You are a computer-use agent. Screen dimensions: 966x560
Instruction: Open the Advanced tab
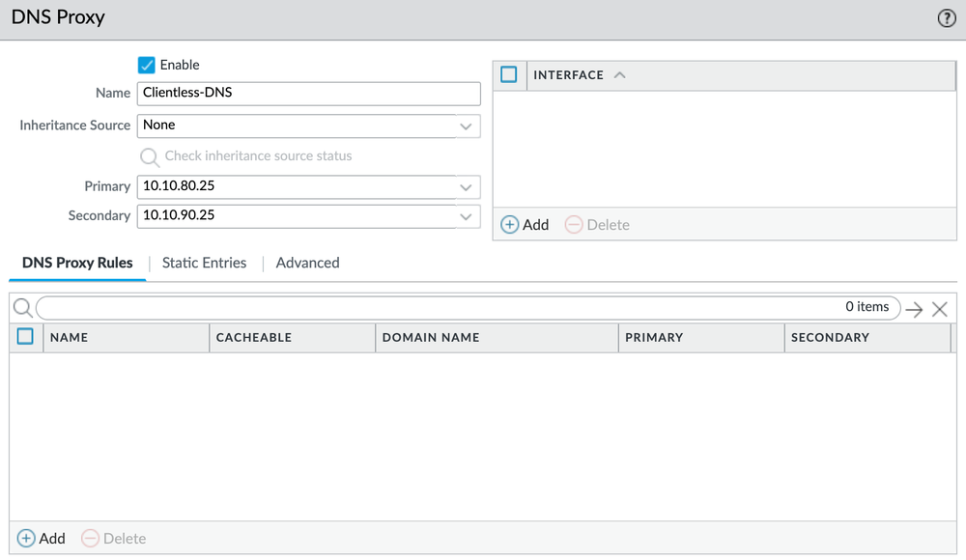coord(307,263)
